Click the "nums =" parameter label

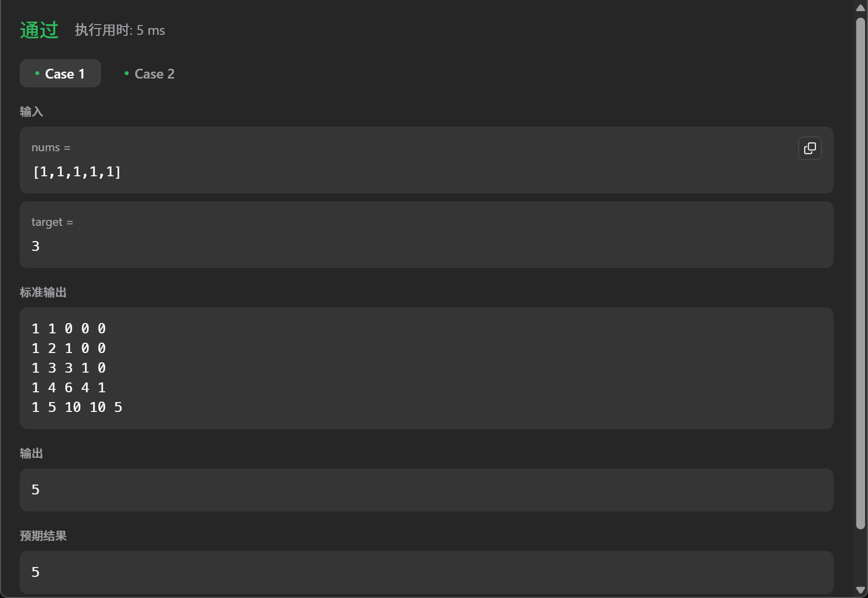click(x=51, y=147)
